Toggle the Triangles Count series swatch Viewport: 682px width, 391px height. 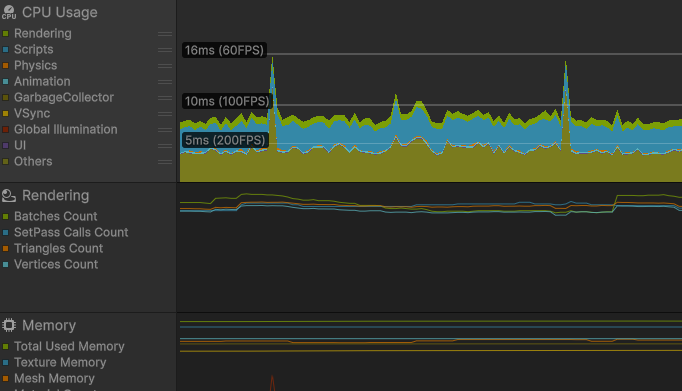point(6,248)
